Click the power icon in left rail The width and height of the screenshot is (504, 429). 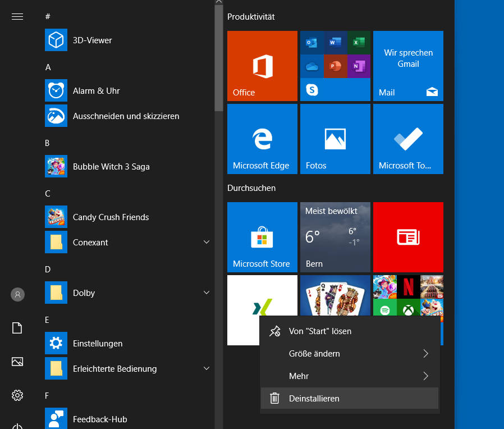pos(17,426)
